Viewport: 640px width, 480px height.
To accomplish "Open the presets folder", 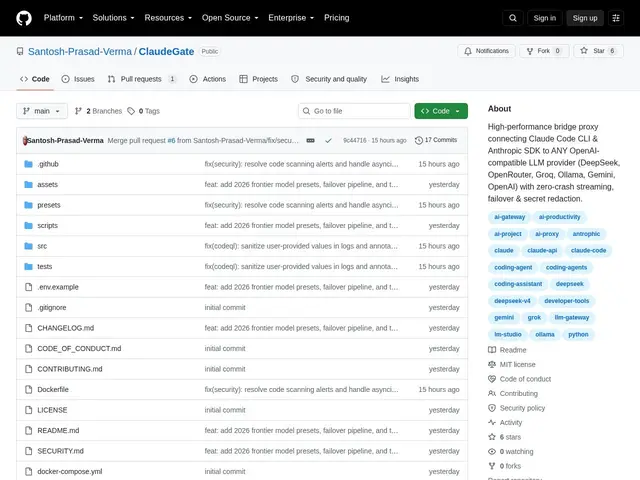I will [x=49, y=205].
